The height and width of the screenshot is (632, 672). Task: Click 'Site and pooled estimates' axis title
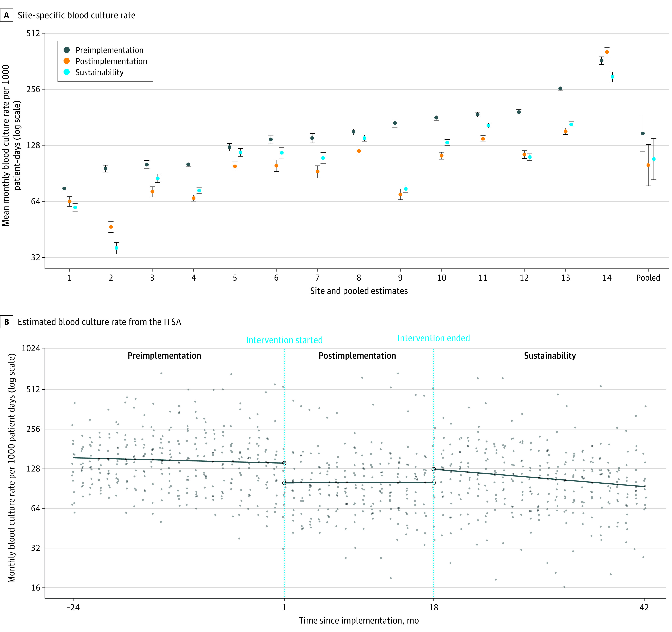pyautogui.click(x=359, y=291)
